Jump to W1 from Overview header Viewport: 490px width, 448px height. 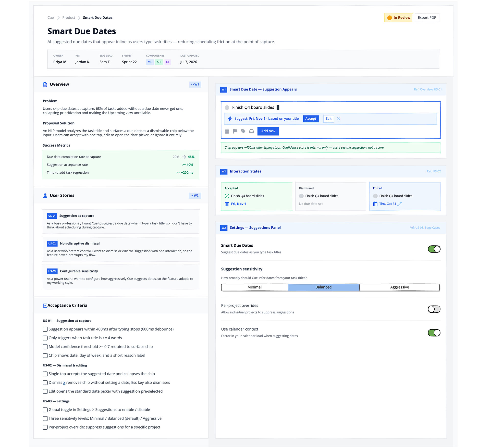[195, 85]
